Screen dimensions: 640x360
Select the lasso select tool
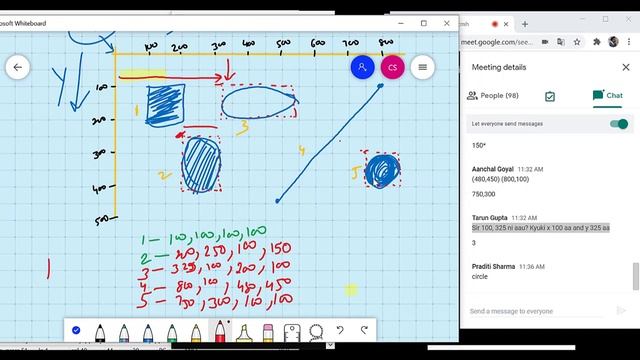[x=316, y=332]
